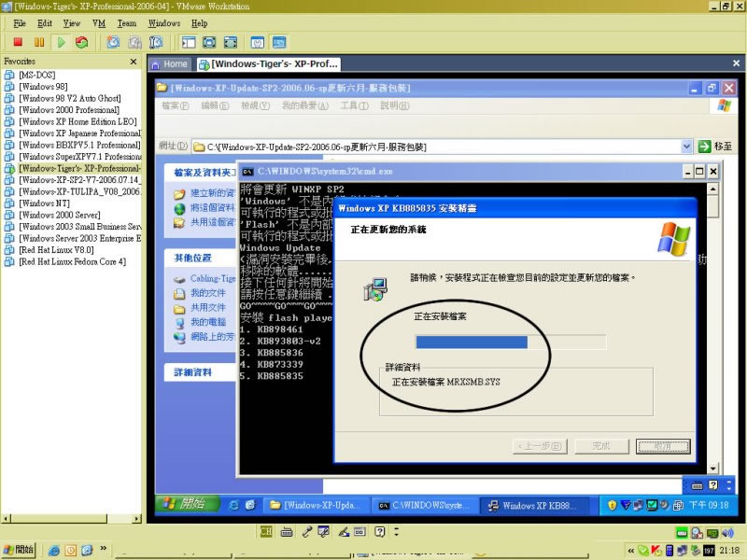Click the cmd.exe scrollbar up arrow
This screenshot has height=560, width=747.
click(712, 189)
